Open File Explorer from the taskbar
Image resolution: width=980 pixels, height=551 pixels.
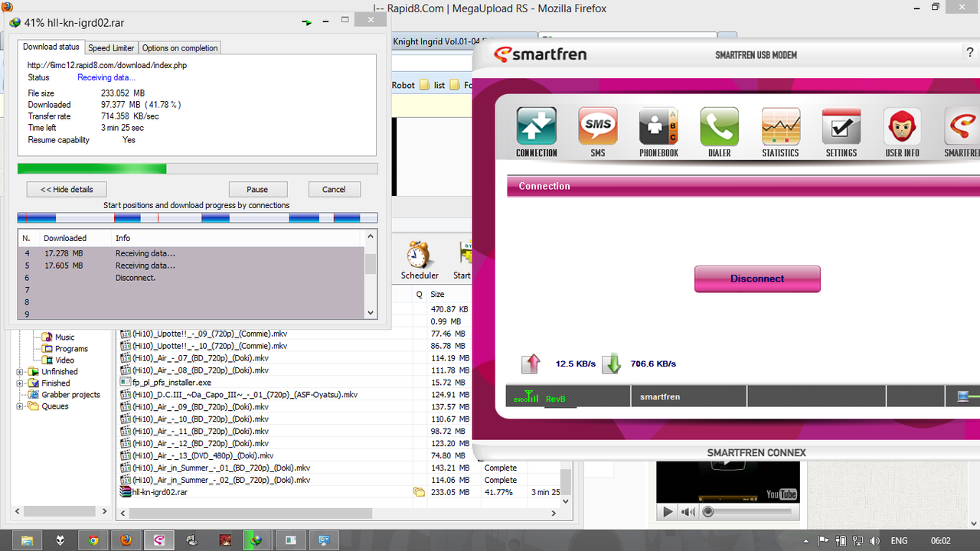tap(28, 540)
